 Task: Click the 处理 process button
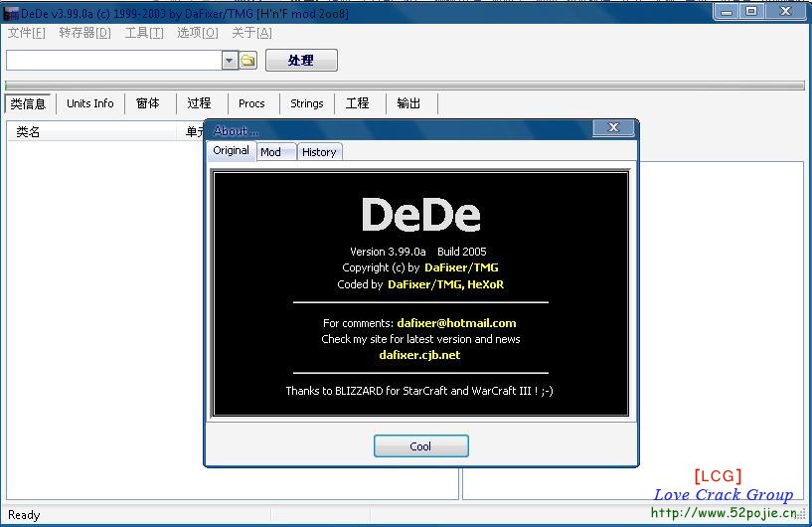301,60
